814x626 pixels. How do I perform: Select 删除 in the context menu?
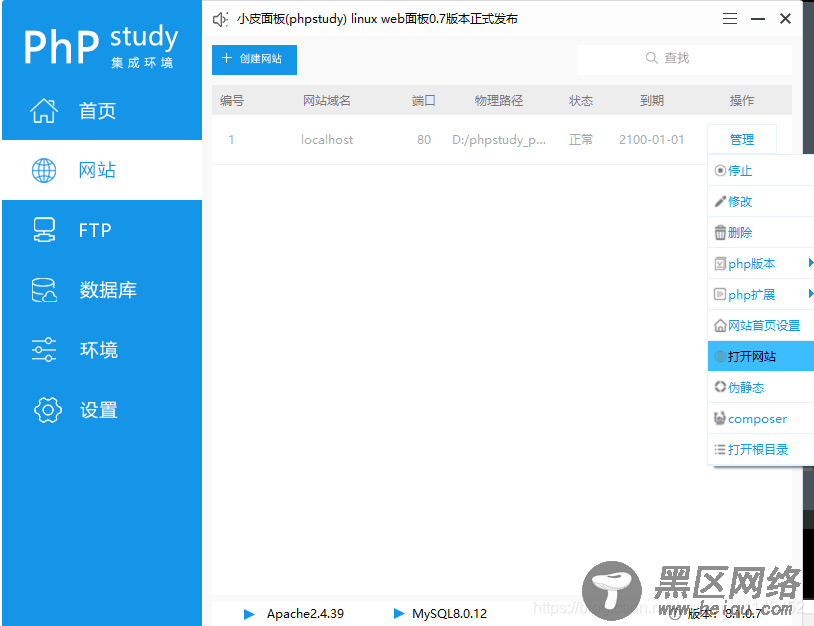(761, 233)
